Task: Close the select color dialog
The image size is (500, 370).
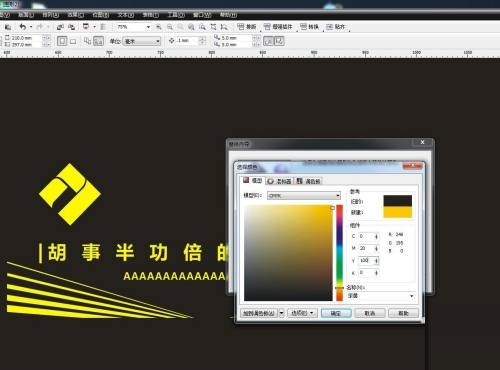Action: click(x=413, y=166)
